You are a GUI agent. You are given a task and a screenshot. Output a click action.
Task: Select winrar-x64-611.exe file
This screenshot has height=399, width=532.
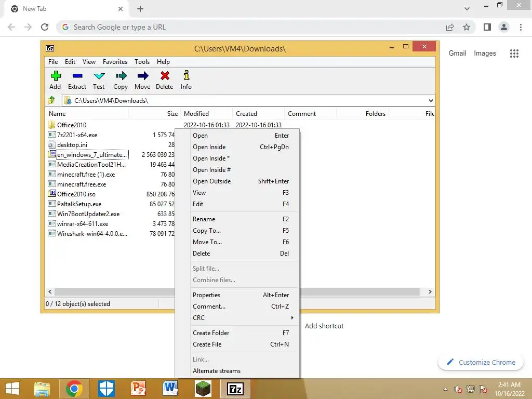click(83, 223)
